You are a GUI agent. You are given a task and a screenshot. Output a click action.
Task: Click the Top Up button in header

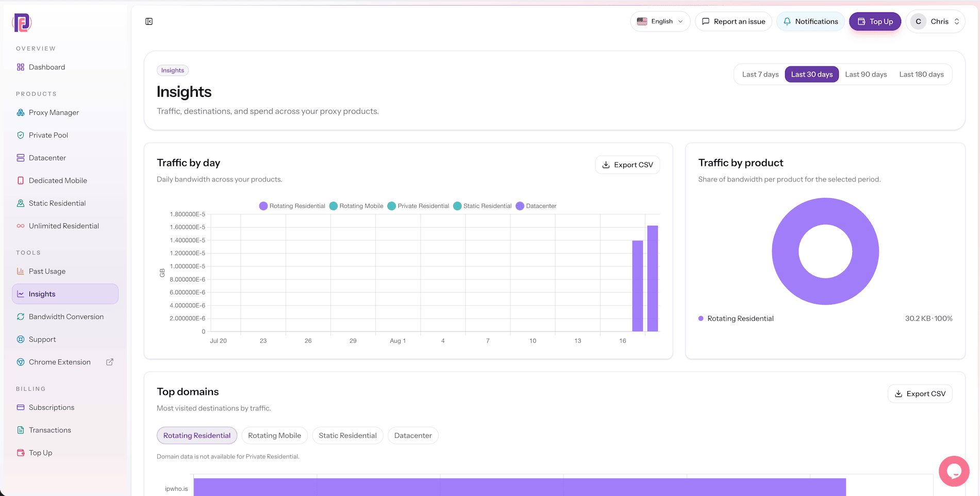point(875,21)
